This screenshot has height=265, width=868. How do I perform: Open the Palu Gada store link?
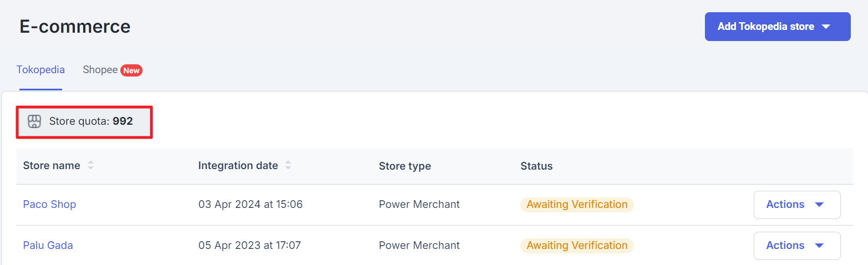pyautogui.click(x=48, y=246)
